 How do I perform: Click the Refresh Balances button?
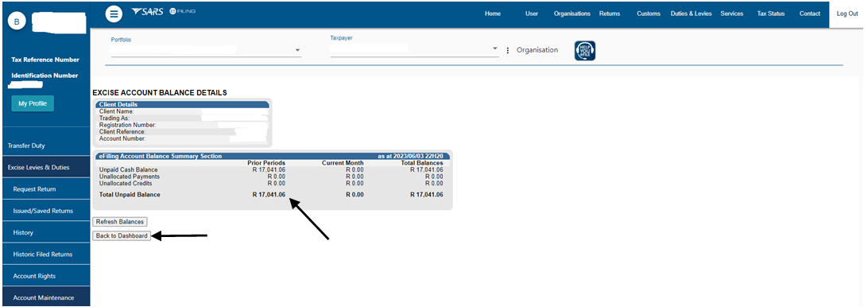(x=119, y=222)
